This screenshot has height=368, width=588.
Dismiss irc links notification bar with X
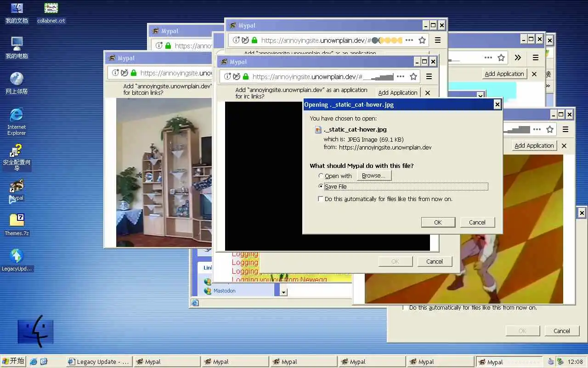[x=428, y=92]
